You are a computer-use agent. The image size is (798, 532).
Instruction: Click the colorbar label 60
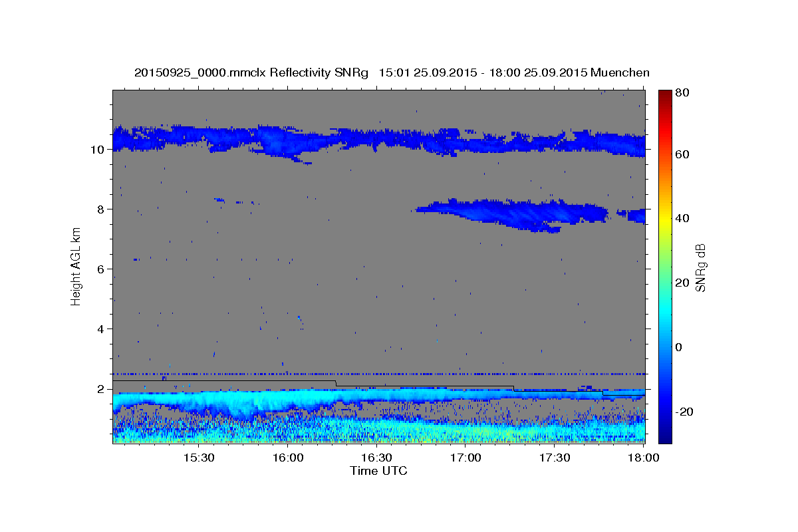coord(682,154)
